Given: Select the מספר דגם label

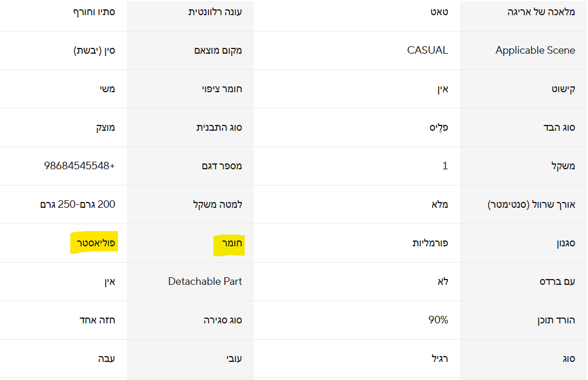Looking at the screenshot, I should 221,166.
